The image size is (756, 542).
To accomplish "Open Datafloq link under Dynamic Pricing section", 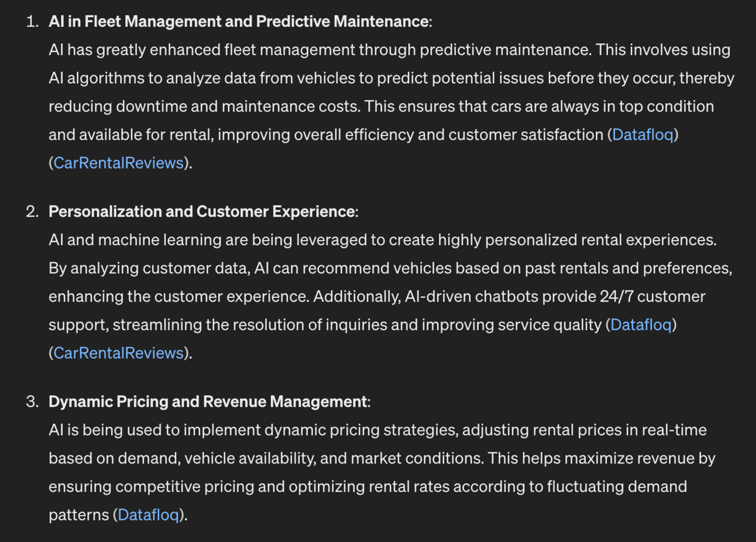I will [x=148, y=515].
